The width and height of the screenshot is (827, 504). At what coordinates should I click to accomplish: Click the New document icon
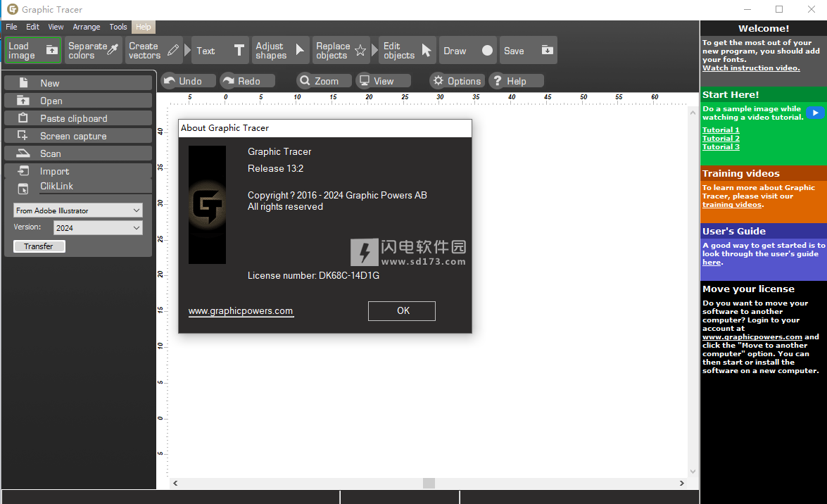click(23, 82)
